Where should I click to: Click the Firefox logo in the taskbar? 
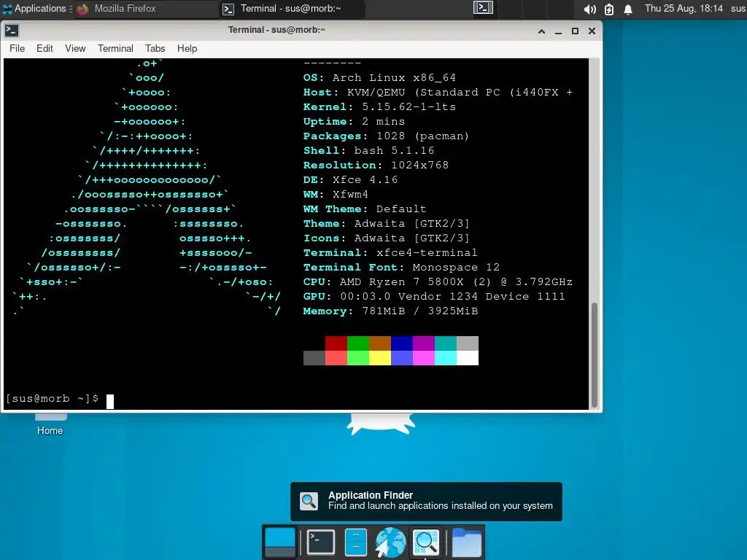pyautogui.click(x=82, y=9)
